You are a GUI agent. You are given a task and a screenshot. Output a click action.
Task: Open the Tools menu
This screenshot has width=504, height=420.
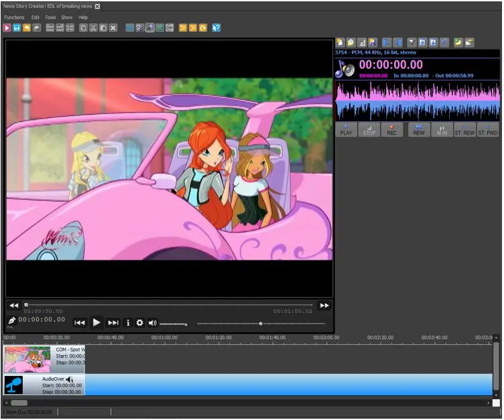click(50, 17)
